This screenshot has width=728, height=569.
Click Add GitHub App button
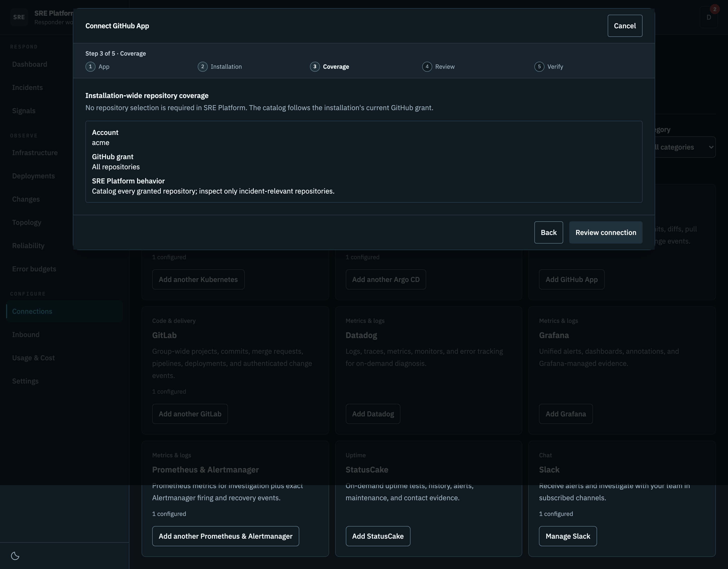571,279
